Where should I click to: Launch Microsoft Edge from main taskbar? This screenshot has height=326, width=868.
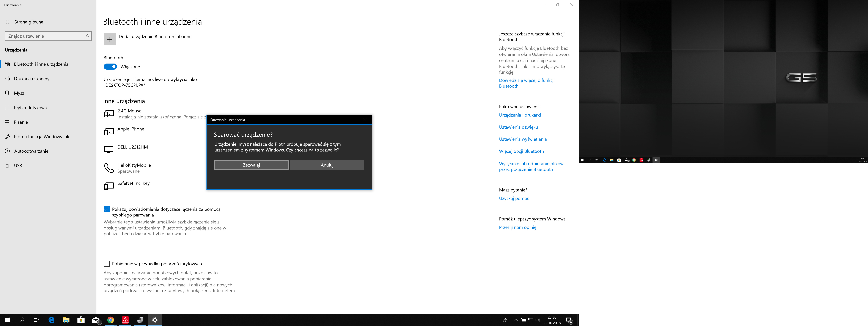click(52, 320)
